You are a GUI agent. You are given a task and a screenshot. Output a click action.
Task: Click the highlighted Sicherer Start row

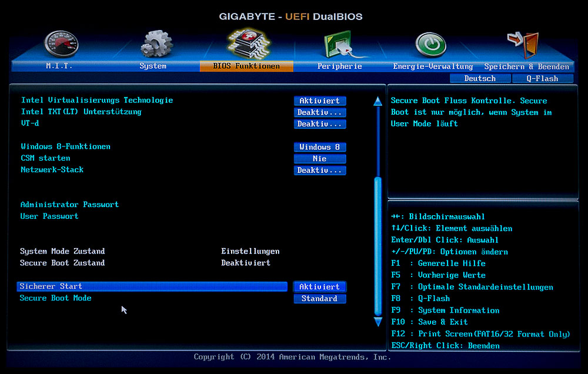pyautogui.click(x=152, y=286)
